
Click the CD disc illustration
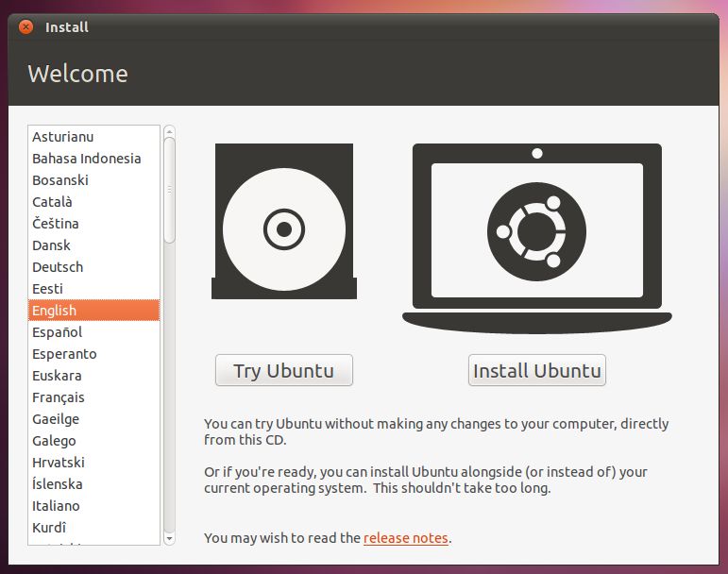(284, 221)
